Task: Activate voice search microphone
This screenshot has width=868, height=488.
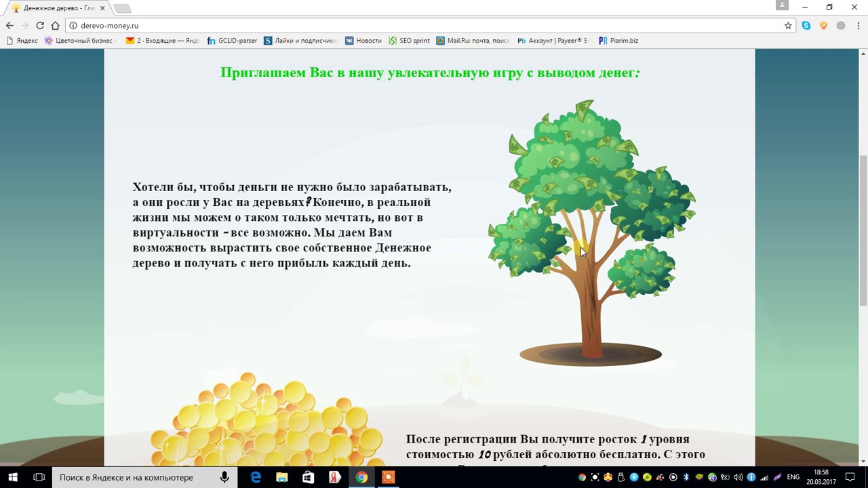Action: 224,477
